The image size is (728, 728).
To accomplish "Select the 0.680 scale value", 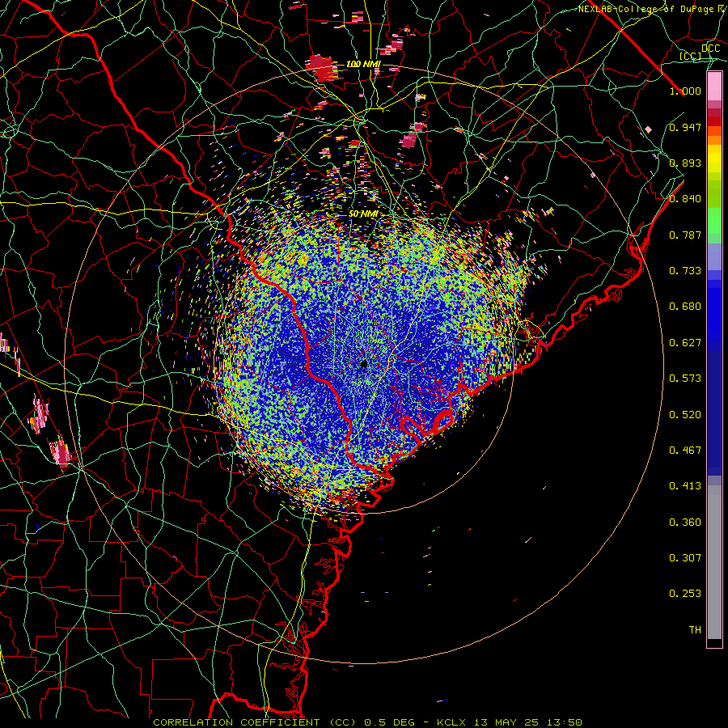I will coord(685,307).
